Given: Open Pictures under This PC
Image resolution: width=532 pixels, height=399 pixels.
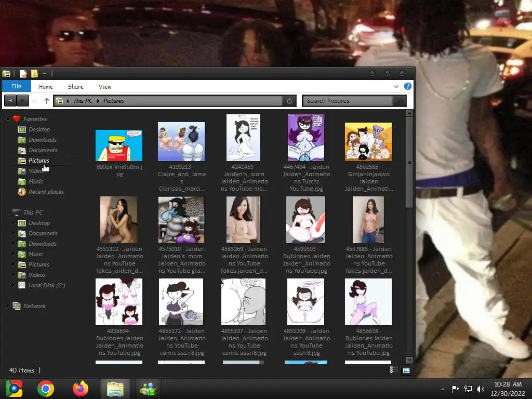Looking at the screenshot, I should (x=38, y=264).
